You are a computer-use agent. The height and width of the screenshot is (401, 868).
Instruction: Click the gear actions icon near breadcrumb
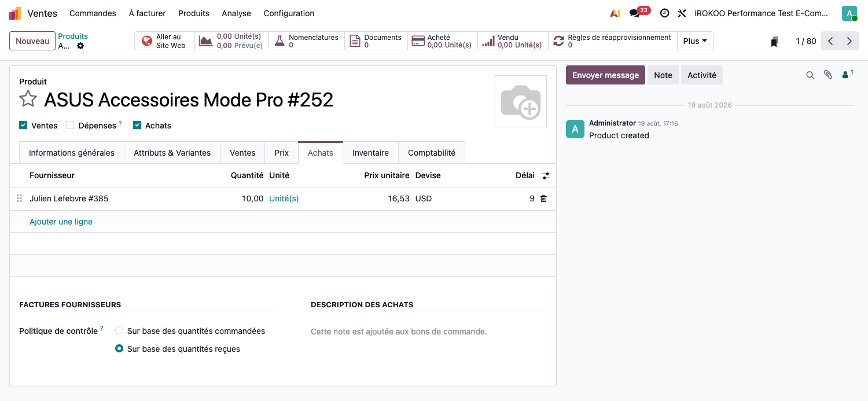point(80,46)
